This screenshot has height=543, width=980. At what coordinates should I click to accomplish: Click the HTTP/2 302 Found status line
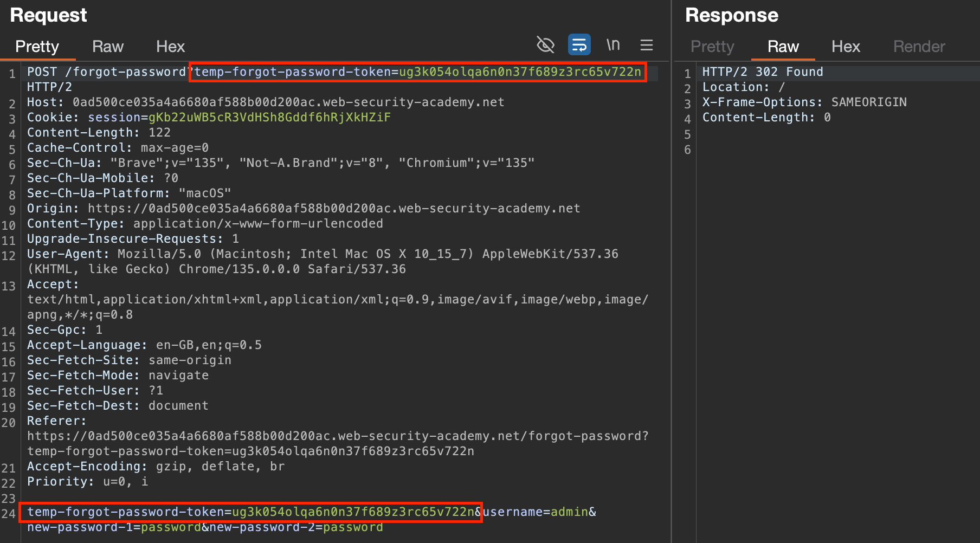tap(762, 72)
